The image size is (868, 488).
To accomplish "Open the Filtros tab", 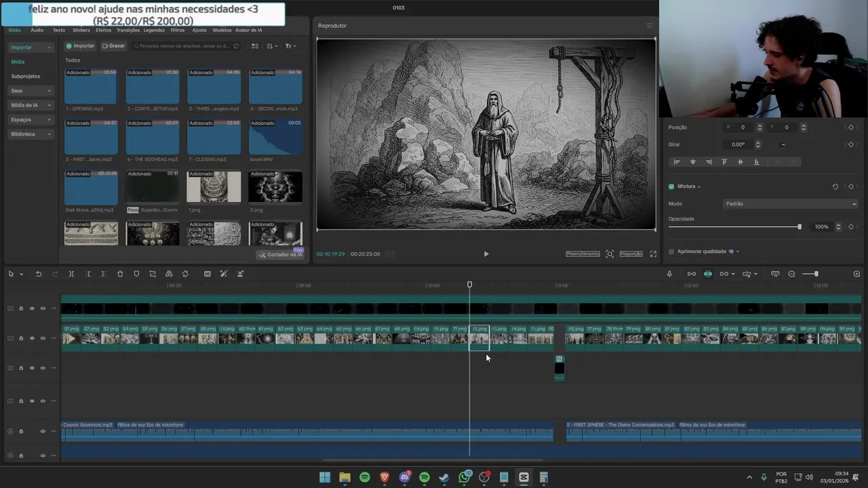I will pos(178,30).
